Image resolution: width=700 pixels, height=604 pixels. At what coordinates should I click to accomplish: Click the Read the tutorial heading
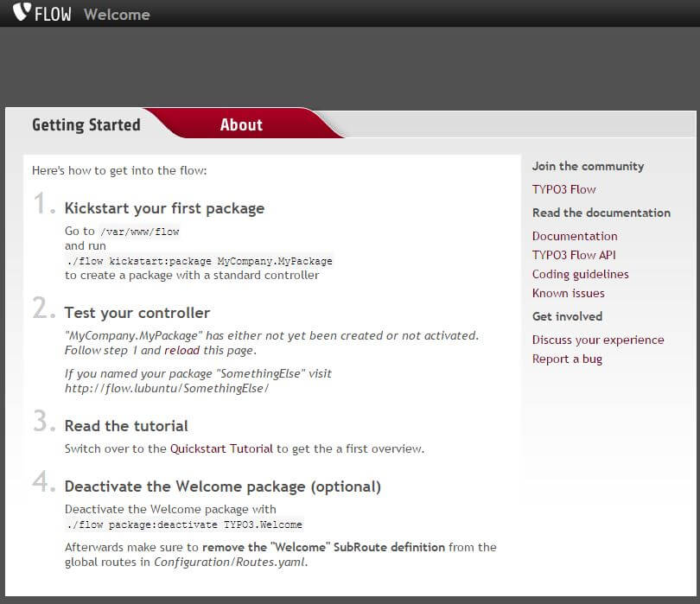[126, 426]
